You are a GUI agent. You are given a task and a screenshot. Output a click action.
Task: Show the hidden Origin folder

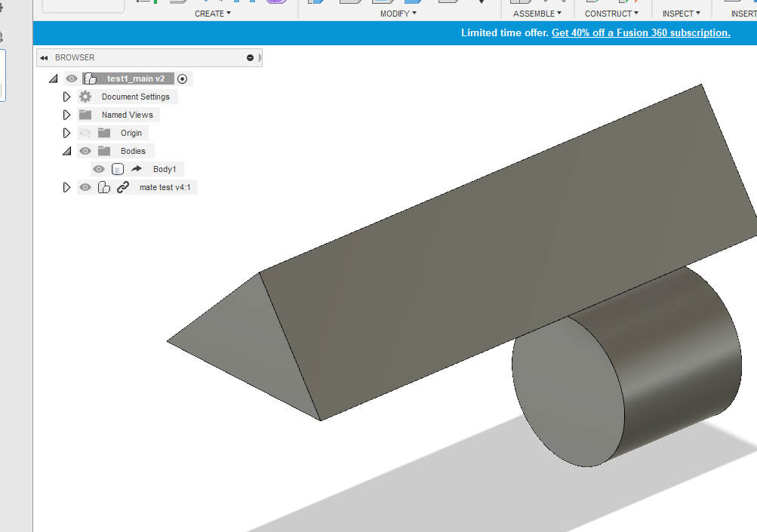coord(85,133)
